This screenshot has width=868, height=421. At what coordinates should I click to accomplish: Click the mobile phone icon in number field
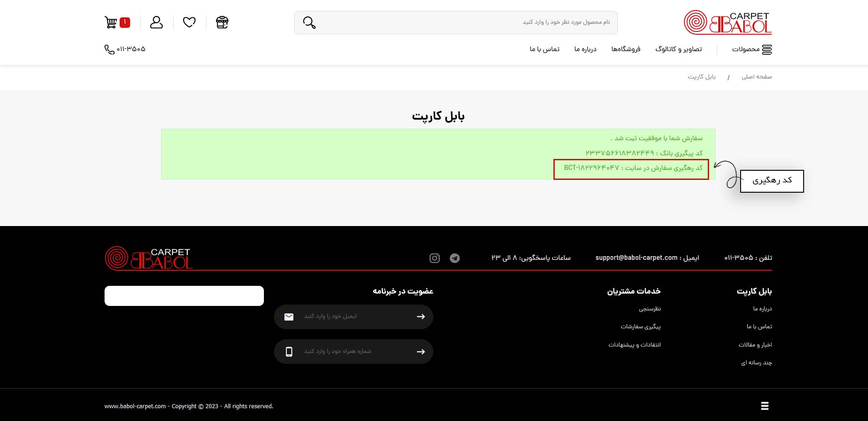(x=289, y=352)
